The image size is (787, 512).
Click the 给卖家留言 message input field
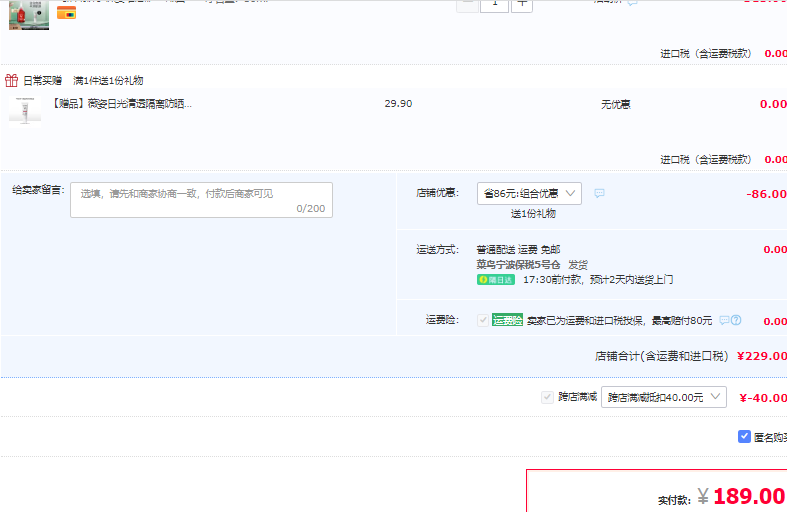[x=201, y=200]
